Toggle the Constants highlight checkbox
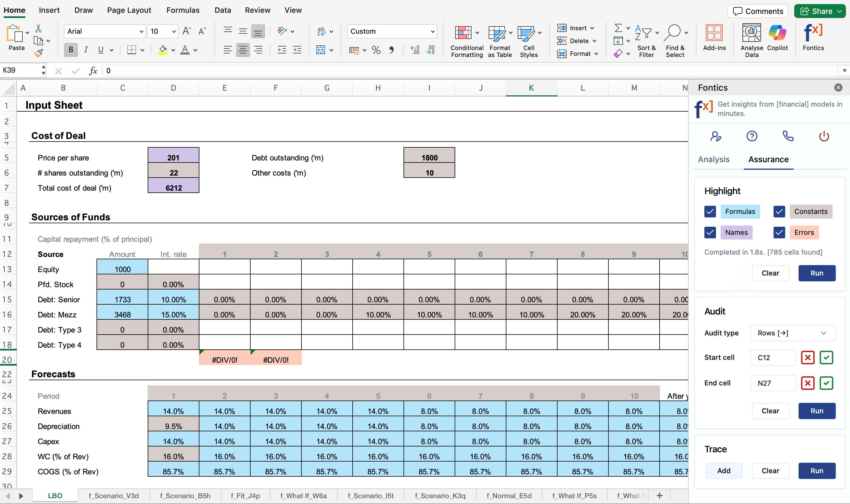The height and width of the screenshot is (504, 850). 779,212
